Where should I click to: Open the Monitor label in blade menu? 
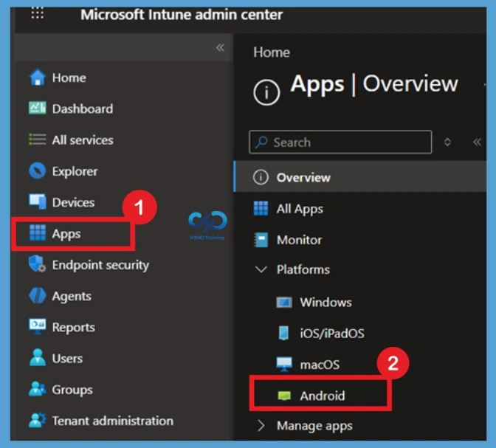[299, 240]
